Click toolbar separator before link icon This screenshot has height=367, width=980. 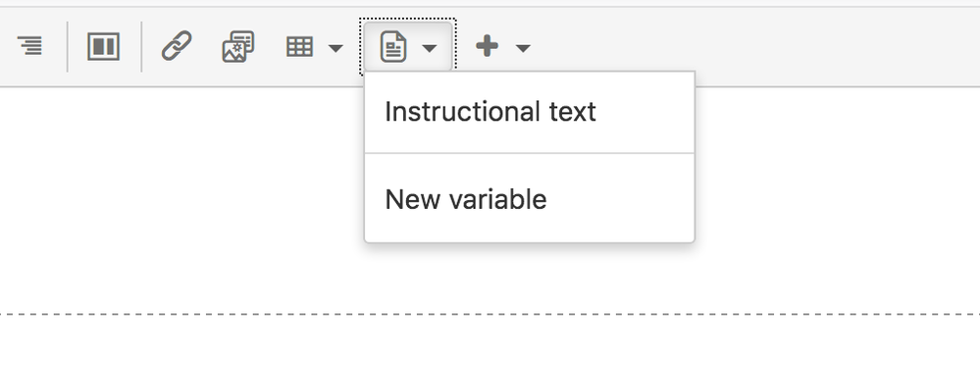142,47
